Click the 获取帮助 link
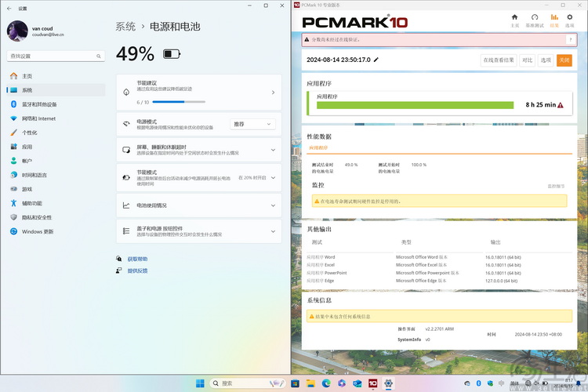Screen dimensions: 588x392 coord(138,260)
